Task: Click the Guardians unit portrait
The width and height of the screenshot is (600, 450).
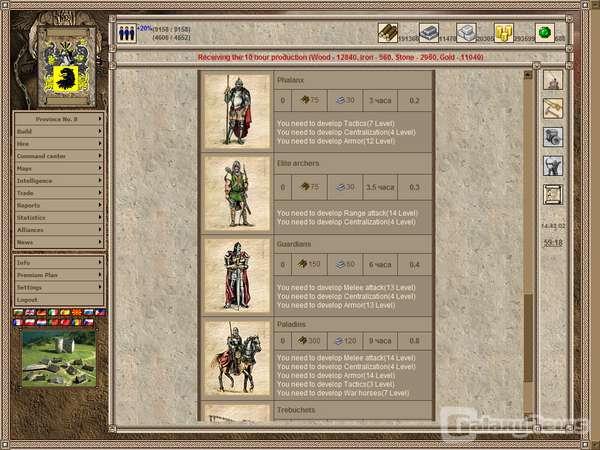Action: pos(237,276)
